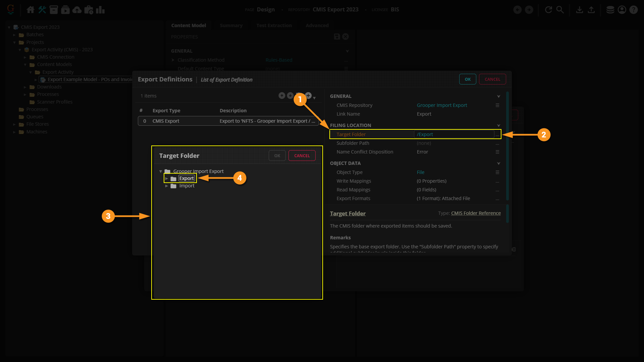
Task: Click the refresh icon in top bar
Action: [x=548, y=10]
